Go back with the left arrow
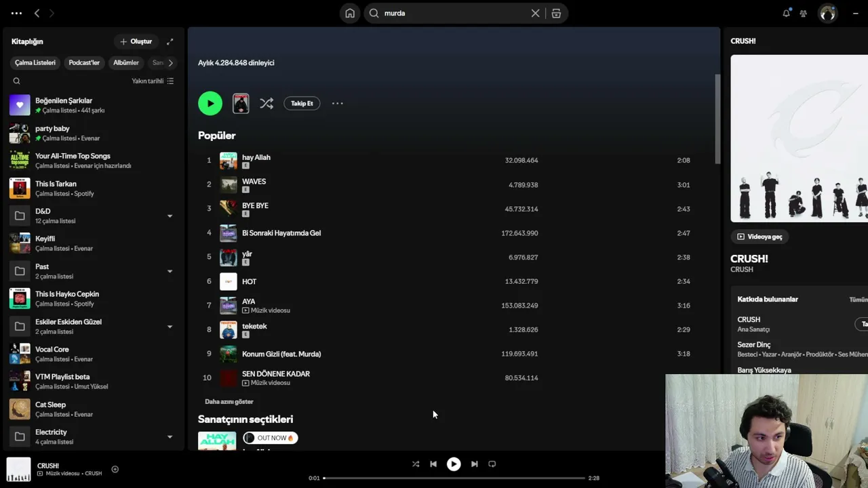This screenshot has width=868, height=488. click(37, 13)
